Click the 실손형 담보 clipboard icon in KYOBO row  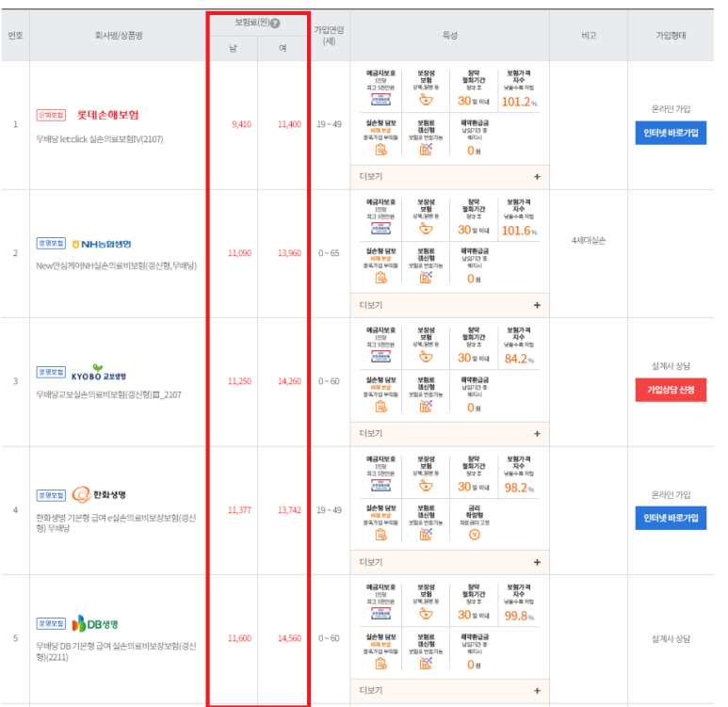point(380,407)
